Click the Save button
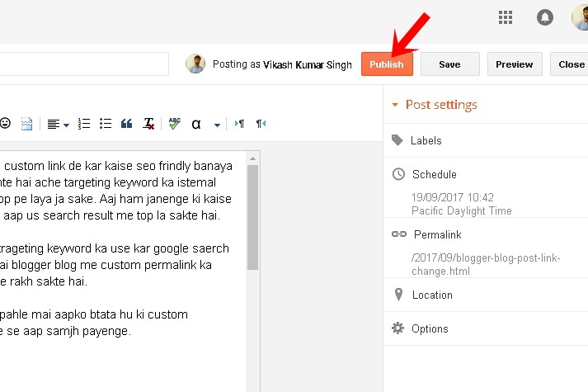Screen dimensions: 588x392 pos(449,64)
